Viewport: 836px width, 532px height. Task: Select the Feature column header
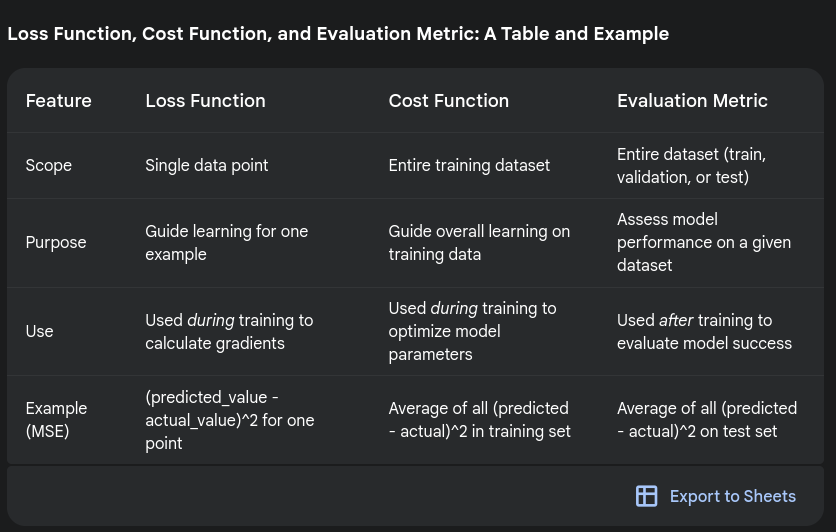pyautogui.click(x=58, y=101)
